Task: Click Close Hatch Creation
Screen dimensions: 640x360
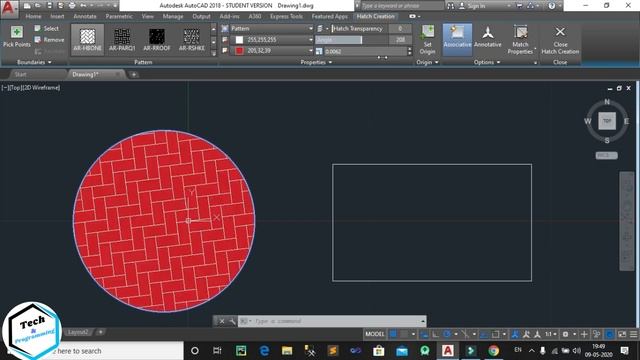Action: pos(560,40)
